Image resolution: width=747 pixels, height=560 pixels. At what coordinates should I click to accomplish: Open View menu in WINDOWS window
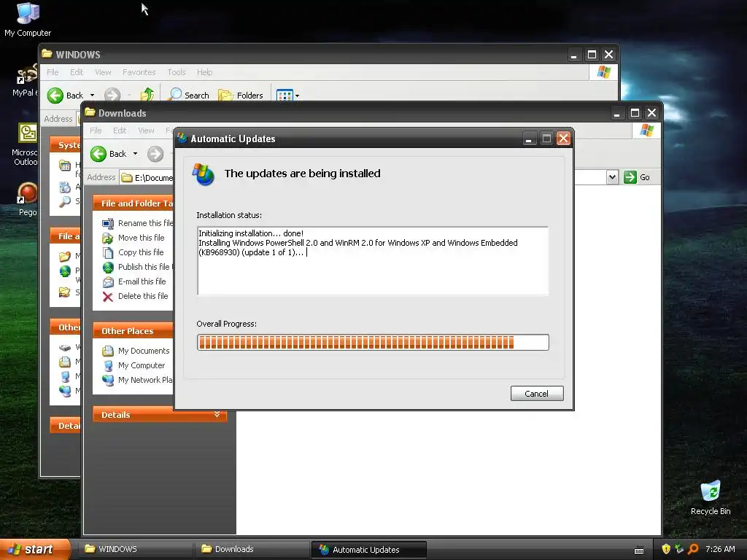(103, 72)
